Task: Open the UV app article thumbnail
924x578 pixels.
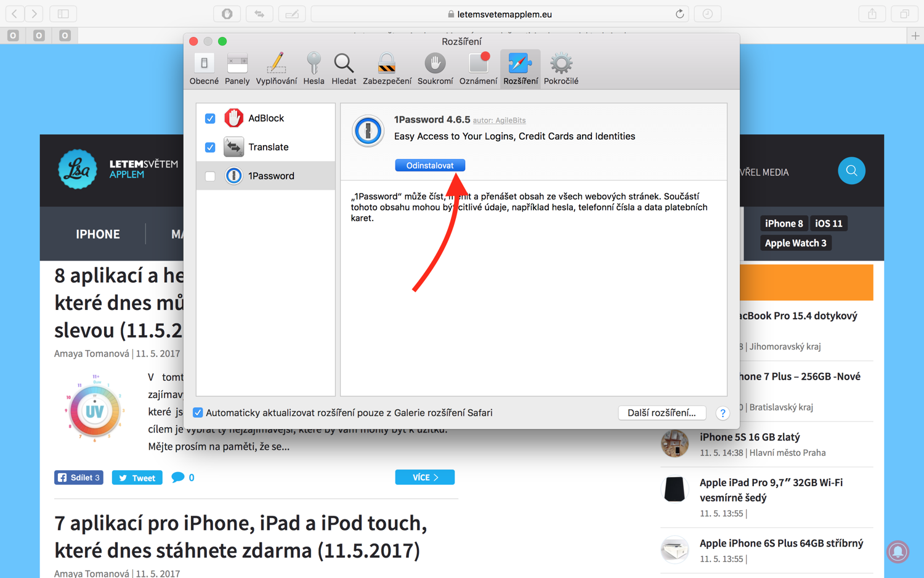Action: (94, 407)
